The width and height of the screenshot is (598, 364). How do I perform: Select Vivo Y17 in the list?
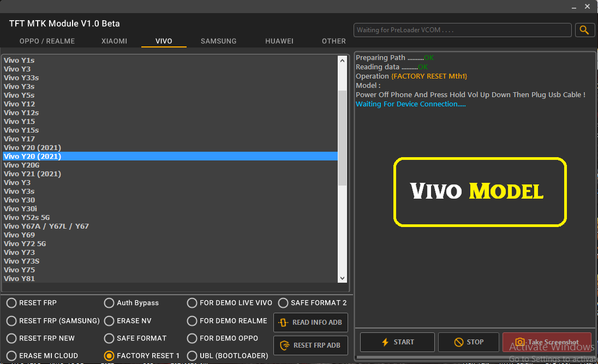(170, 139)
